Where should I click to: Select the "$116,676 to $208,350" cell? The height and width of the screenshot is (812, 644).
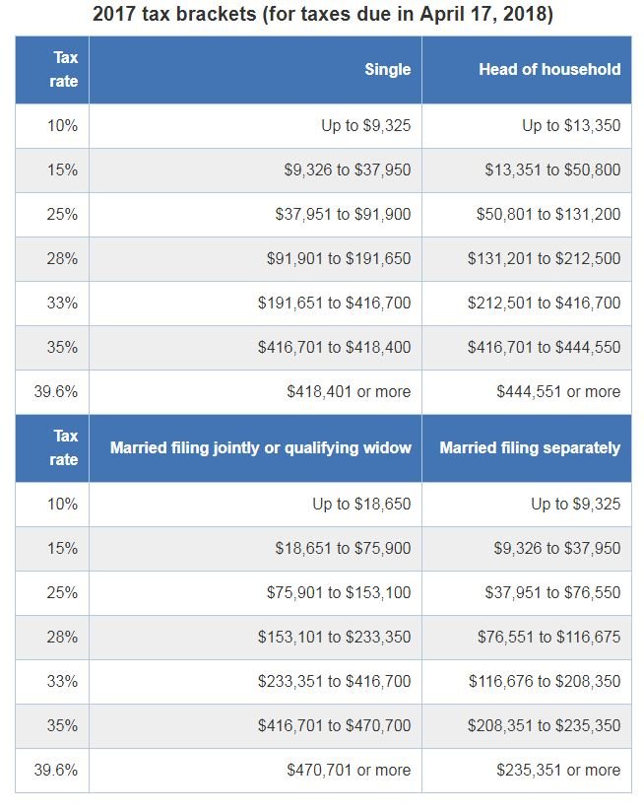[x=544, y=681]
